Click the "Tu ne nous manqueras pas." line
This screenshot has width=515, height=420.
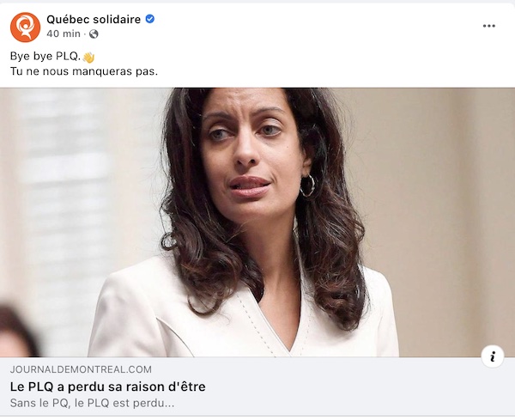click(84, 71)
